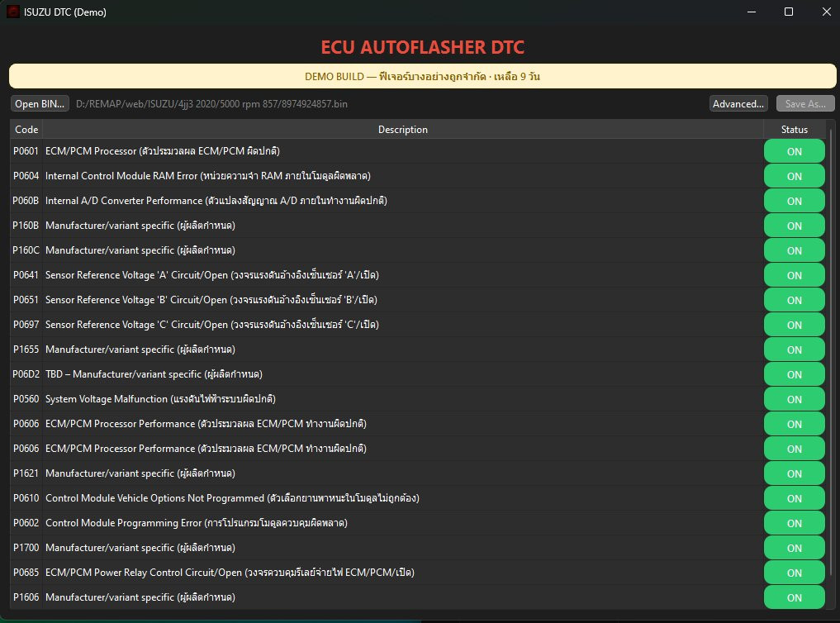Select the P0602 Control Module Programming Error row
Viewport: 840px width, 623px height.
(330, 523)
